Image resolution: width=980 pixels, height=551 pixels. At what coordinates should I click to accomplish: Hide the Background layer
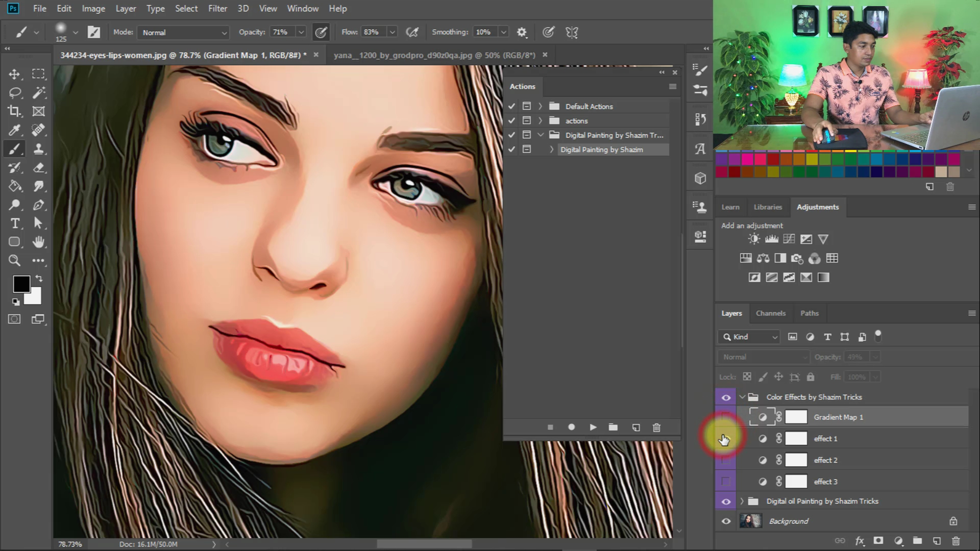click(725, 521)
